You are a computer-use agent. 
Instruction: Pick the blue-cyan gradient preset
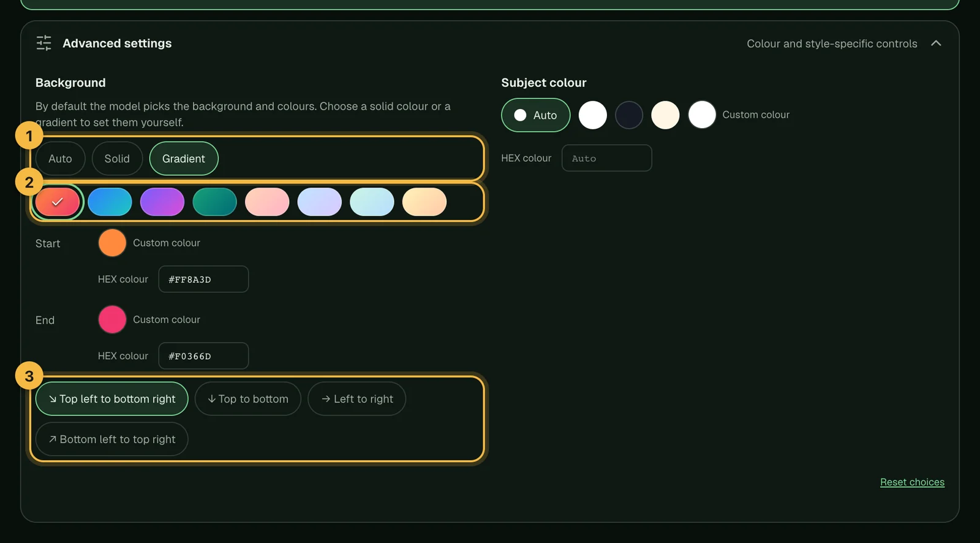tap(110, 202)
